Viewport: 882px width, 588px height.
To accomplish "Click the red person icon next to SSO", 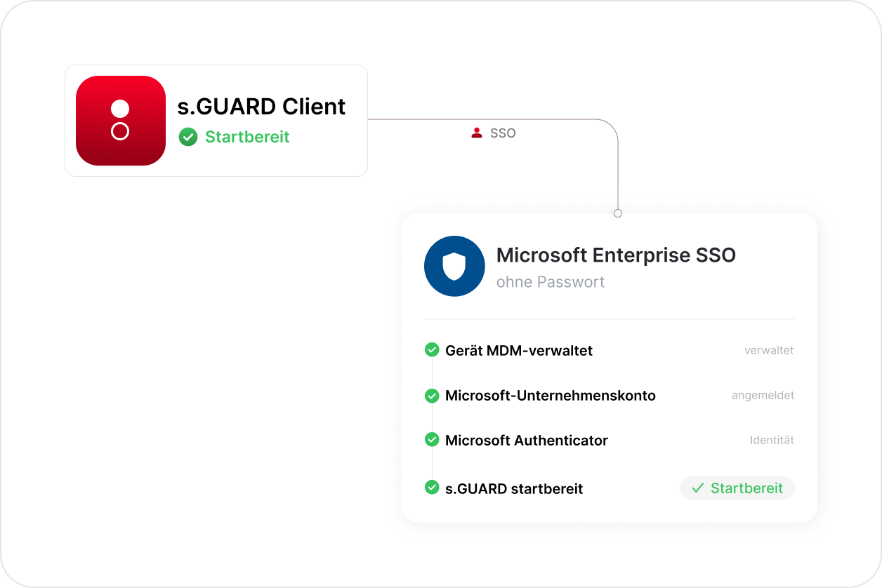I will (x=477, y=133).
